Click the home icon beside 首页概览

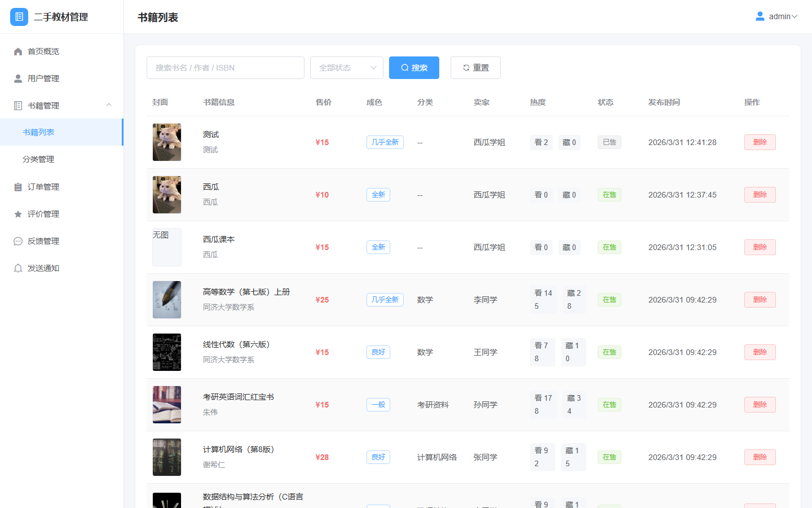(18, 51)
